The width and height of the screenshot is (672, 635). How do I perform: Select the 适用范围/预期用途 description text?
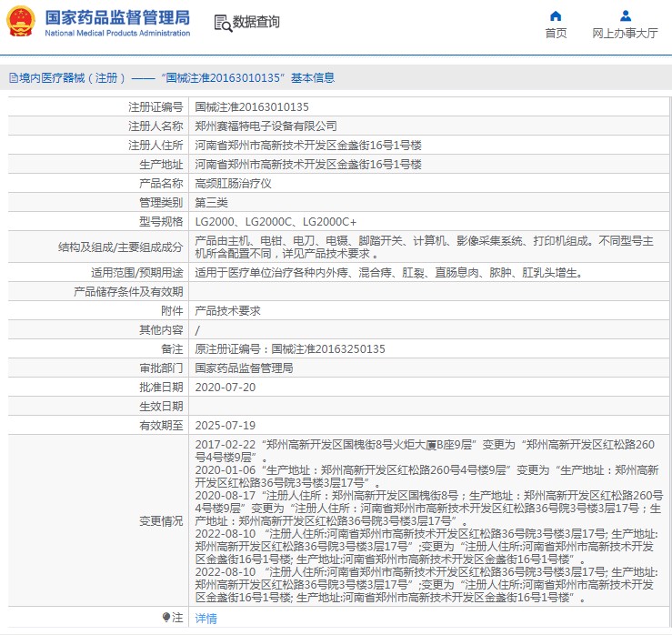point(388,272)
